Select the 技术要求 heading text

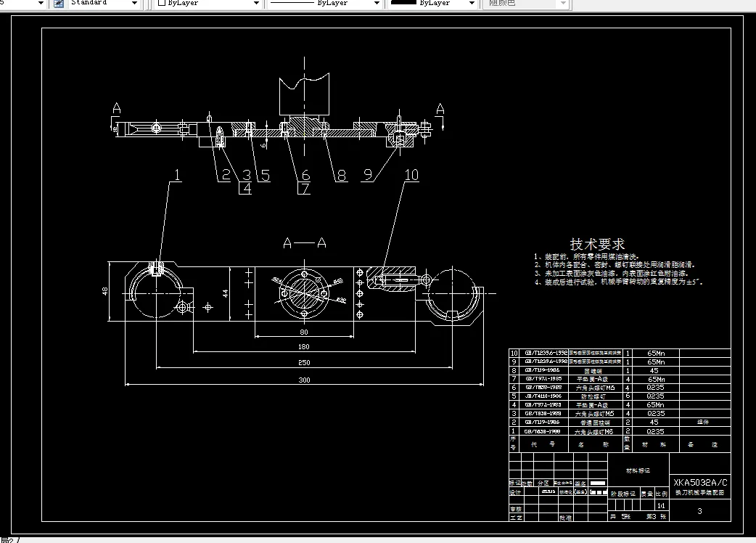597,244
